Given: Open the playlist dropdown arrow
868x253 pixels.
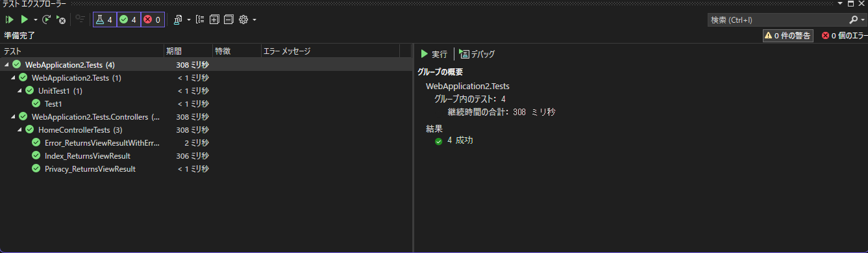Looking at the screenshot, I should (x=188, y=20).
